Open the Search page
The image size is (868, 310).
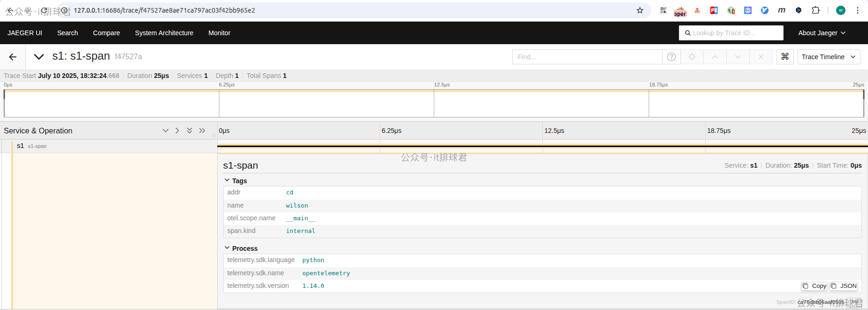click(68, 33)
